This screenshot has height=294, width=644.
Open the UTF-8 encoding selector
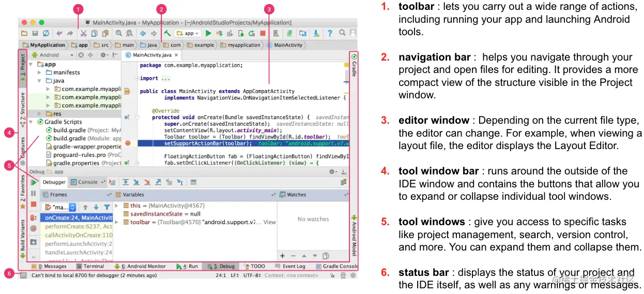tap(251, 275)
